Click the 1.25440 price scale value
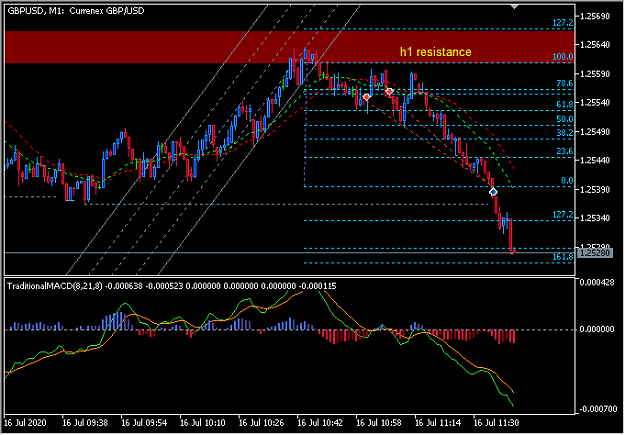The image size is (625, 435). pos(595,160)
